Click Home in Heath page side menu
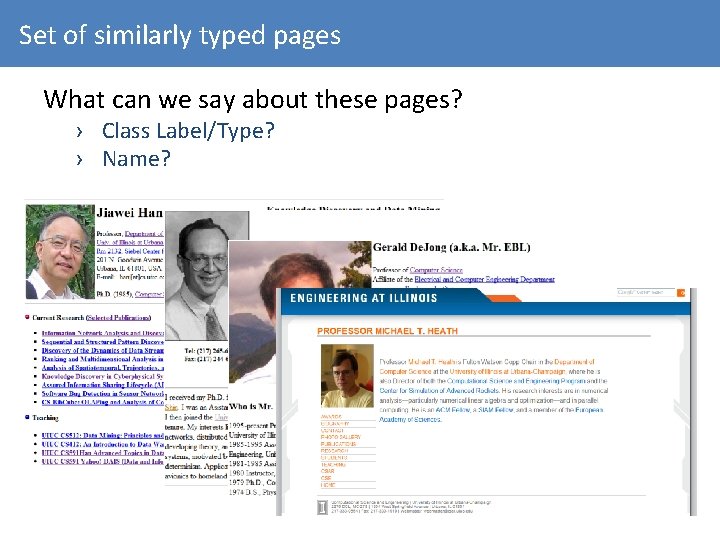This screenshot has width=720, height=540. 328,485
